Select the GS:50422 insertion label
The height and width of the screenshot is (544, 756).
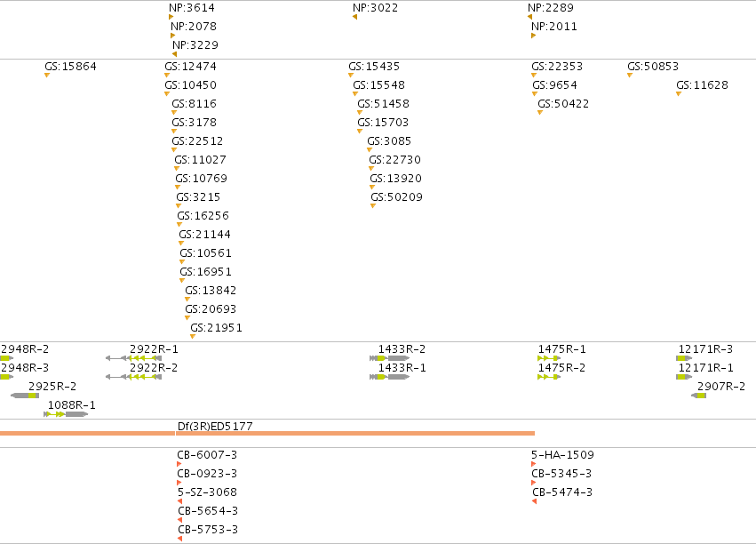click(x=563, y=104)
